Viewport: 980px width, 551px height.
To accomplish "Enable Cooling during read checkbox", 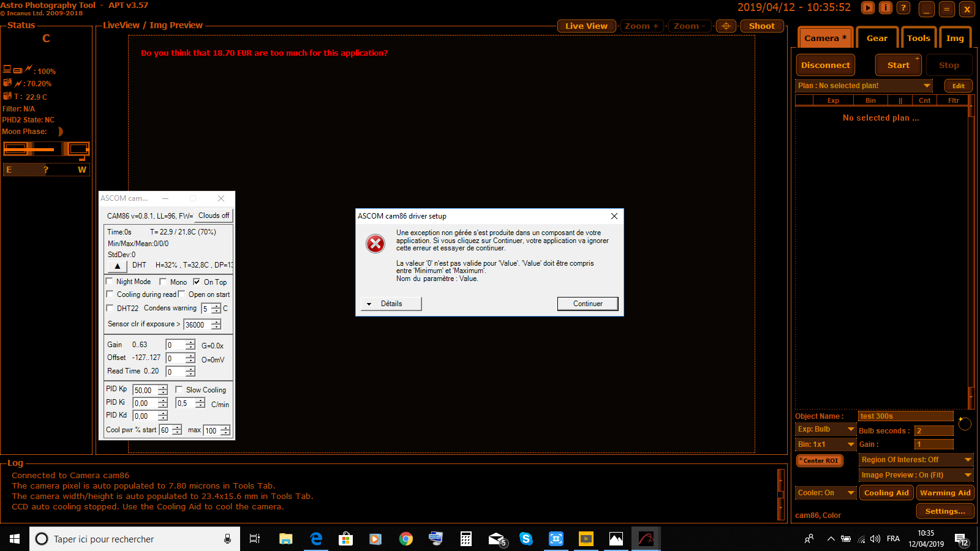I will click(110, 294).
